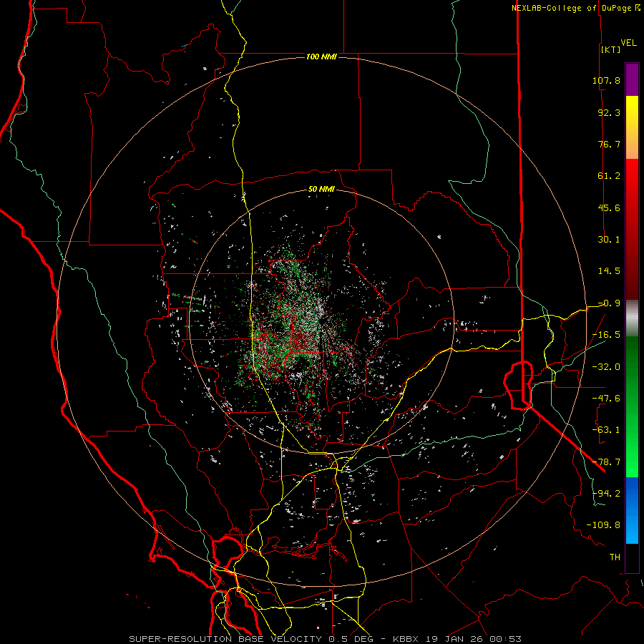Click the -94.2 velocity scale value
Viewport: 644px width, 644px height.
point(606,494)
